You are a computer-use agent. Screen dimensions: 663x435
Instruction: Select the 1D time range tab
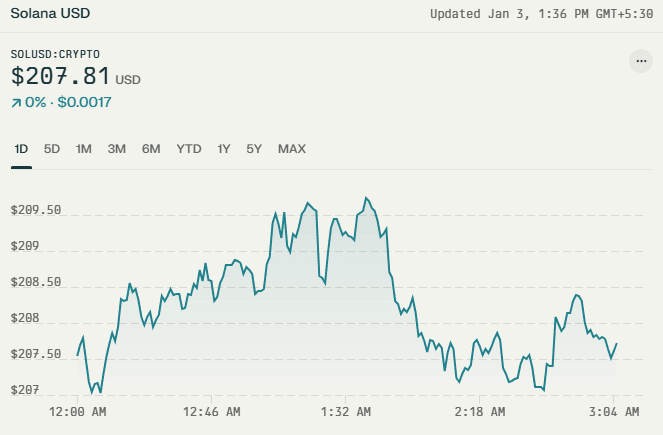(x=21, y=149)
